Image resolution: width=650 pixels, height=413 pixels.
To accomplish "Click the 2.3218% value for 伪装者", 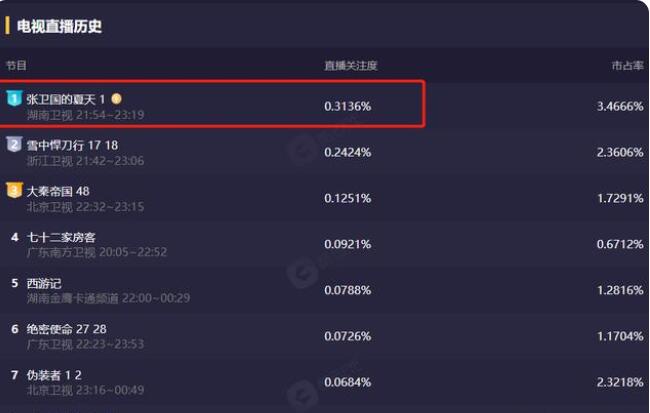I will (619, 382).
